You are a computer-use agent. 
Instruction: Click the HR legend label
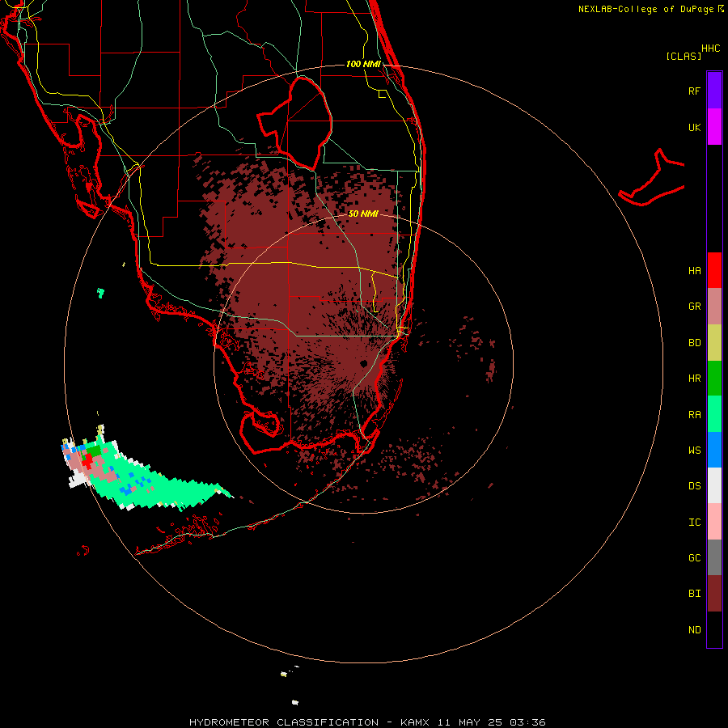tap(694, 379)
